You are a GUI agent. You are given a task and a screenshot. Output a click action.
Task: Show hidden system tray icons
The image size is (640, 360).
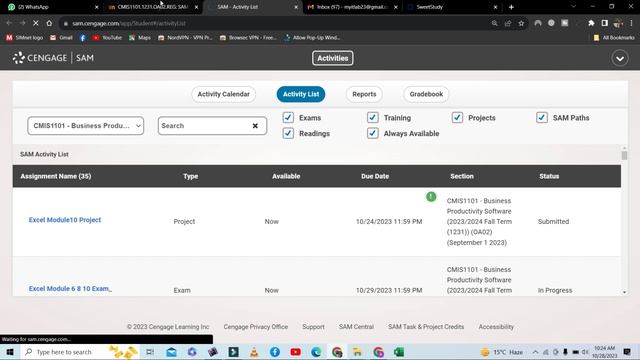pos(536,352)
